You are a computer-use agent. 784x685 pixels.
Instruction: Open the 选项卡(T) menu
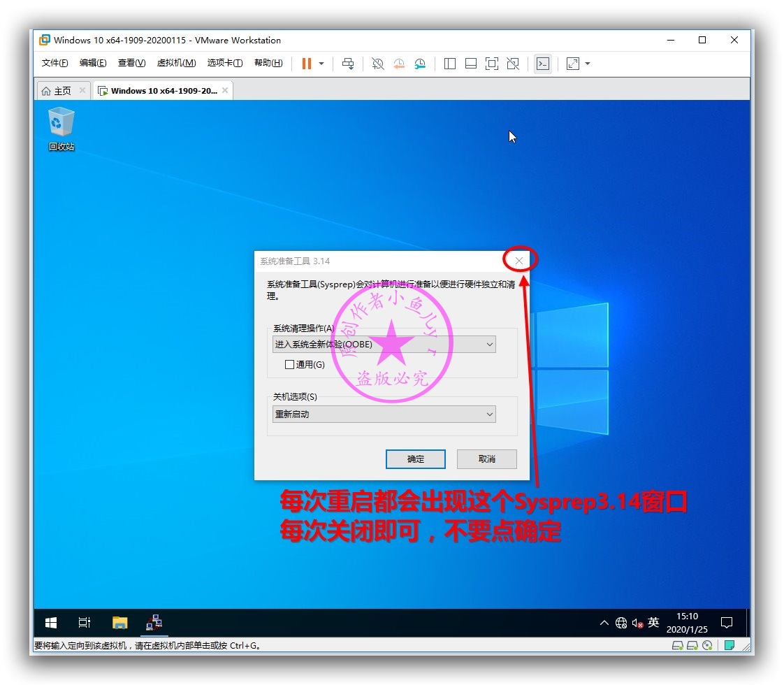[225, 63]
